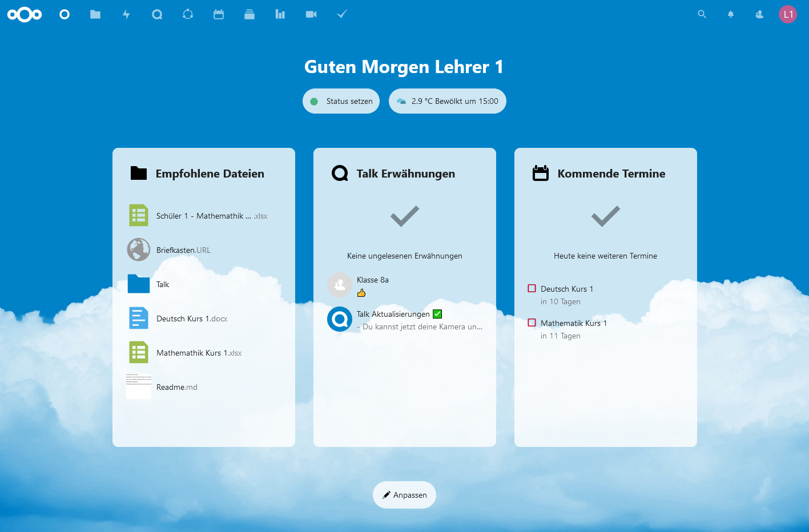
Task: Click the Nextcloud logo
Action: [25, 14]
